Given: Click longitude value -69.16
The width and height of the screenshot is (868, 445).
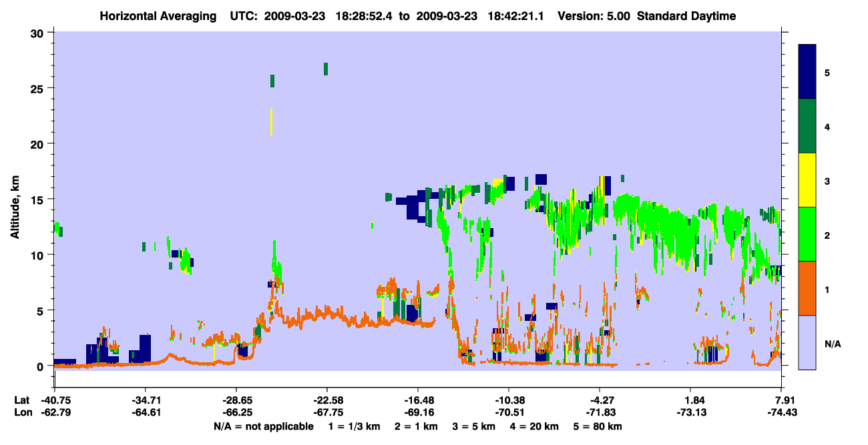Looking at the screenshot, I should pyautogui.click(x=418, y=412).
